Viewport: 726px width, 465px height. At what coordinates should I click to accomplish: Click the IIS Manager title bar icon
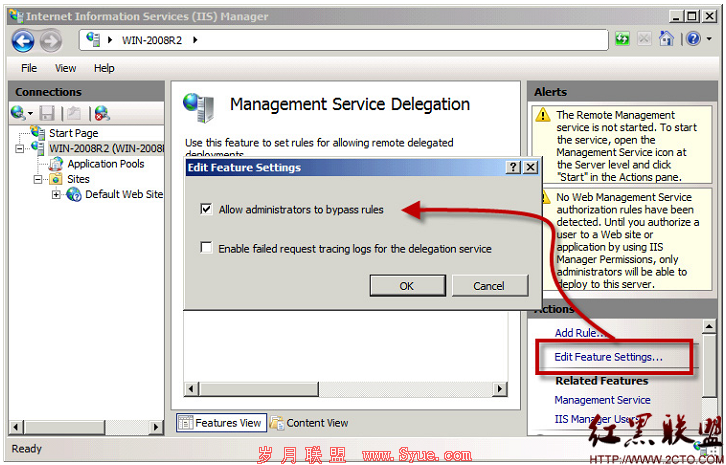pyautogui.click(x=17, y=16)
